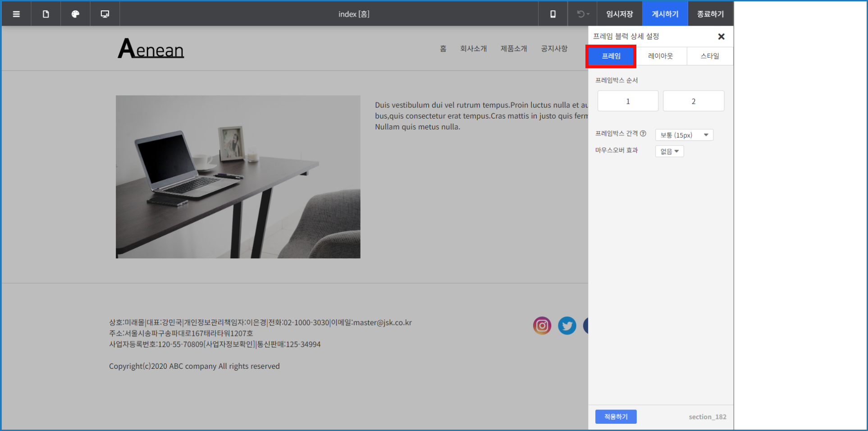Switch to mobile view icon
The image size is (868, 431).
pyautogui.click(x=553, y=14)
